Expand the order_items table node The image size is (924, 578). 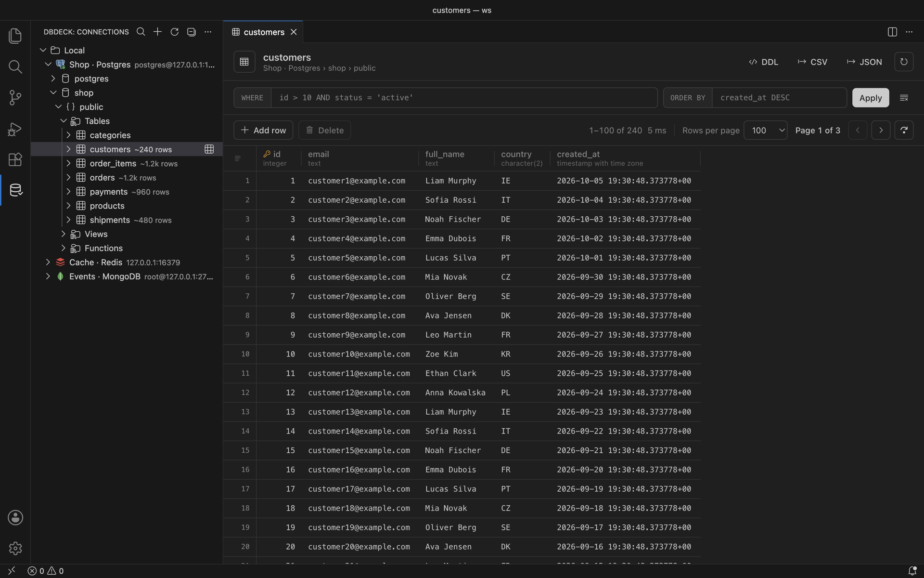(68, 163)
